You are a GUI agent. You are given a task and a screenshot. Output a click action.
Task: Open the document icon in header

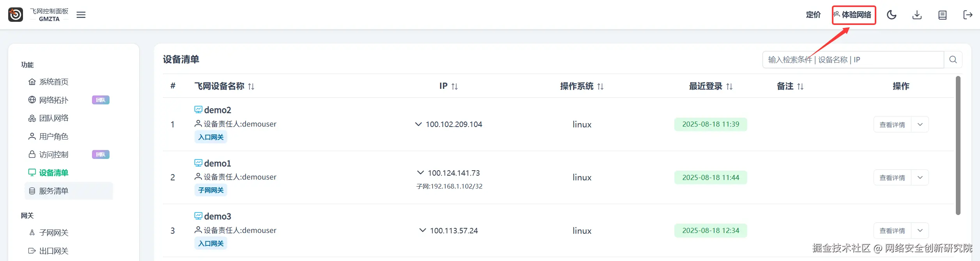pos(942,15)
